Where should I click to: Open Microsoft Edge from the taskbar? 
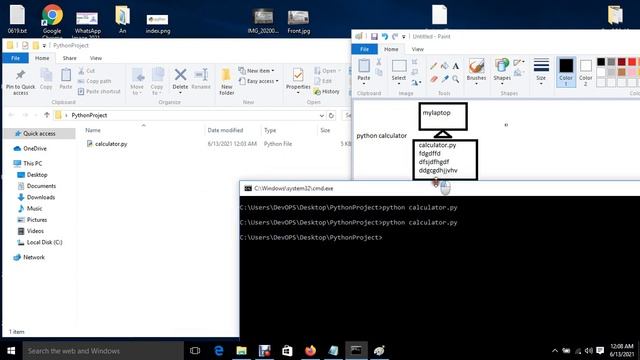(219, 351)
